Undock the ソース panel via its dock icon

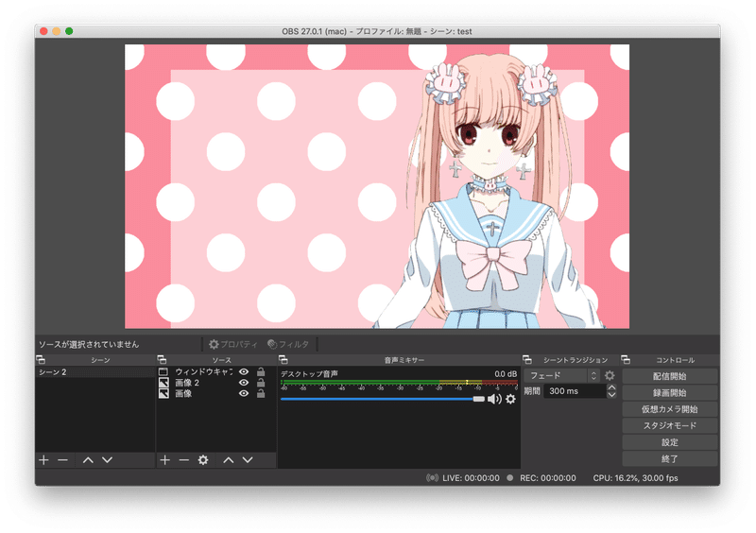pos(162,360)
